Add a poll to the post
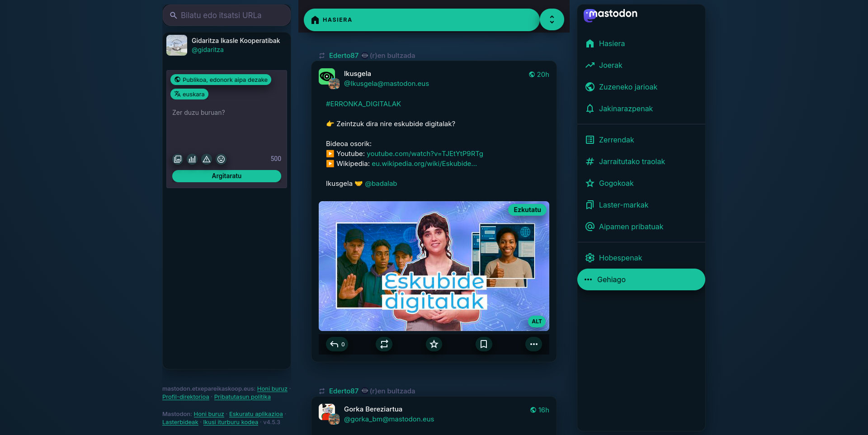This screenshot has height=435, width=868. (x=192, y=159)
